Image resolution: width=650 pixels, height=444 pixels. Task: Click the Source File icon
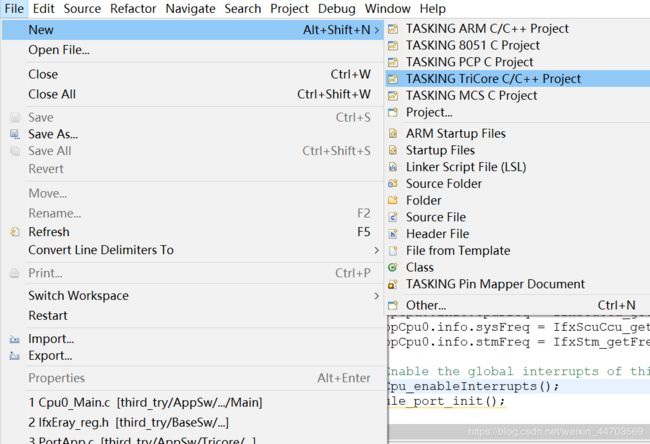click(x=393, y=217)
